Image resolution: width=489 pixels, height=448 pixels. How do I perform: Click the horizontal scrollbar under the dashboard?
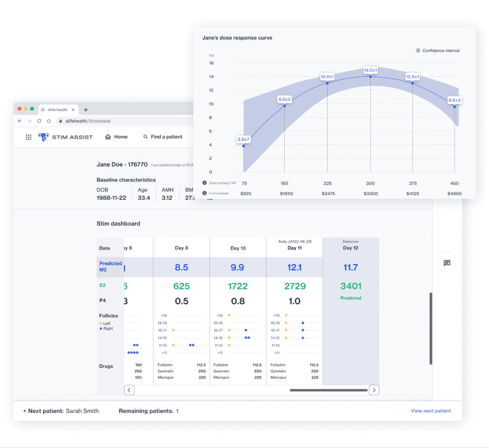click(x=328, y=390)
